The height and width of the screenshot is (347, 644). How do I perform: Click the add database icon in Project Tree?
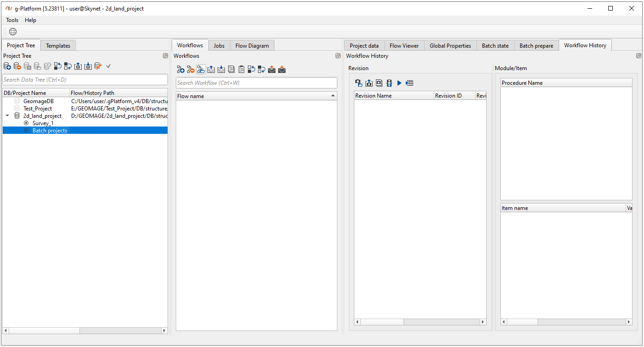7,66
